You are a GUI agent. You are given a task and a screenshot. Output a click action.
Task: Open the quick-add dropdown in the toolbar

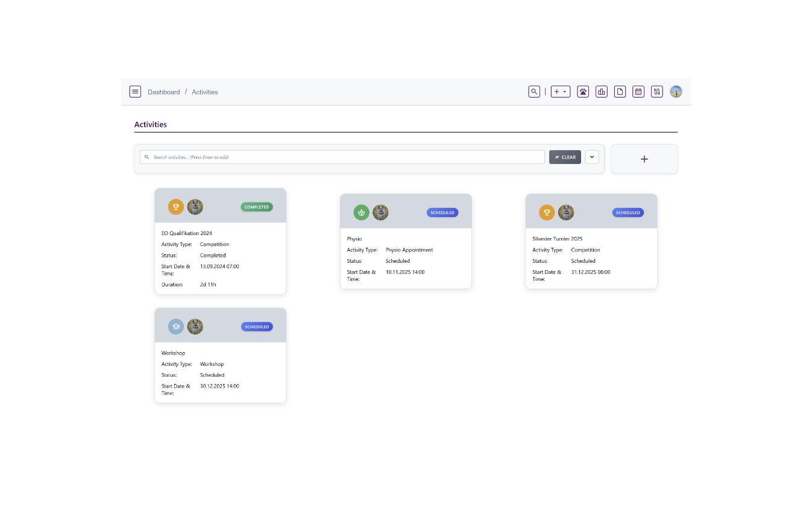[x=558, y=91]
